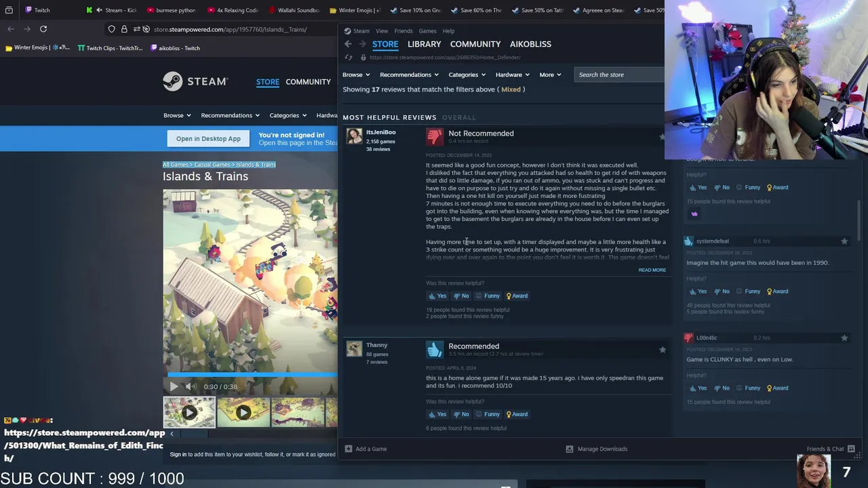Viewport: 868px width, 488px height.
Task: Open the Friends menu
Action: [x=403, y=31]
